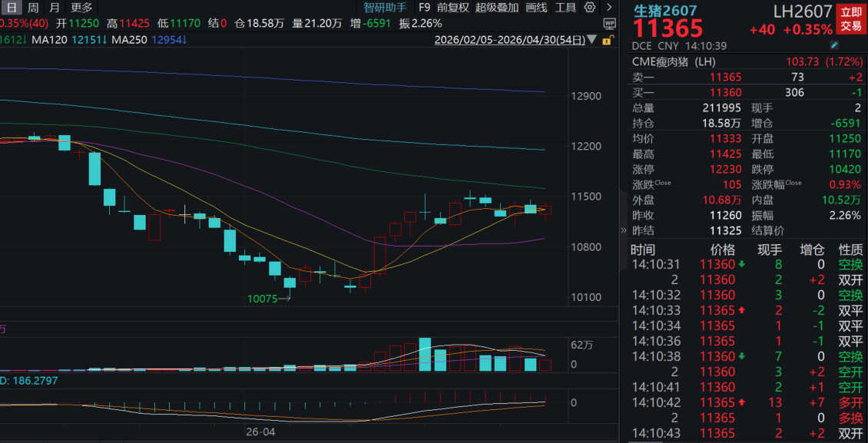
Task: Open the 画线 drawing tool
Action: 537,8
